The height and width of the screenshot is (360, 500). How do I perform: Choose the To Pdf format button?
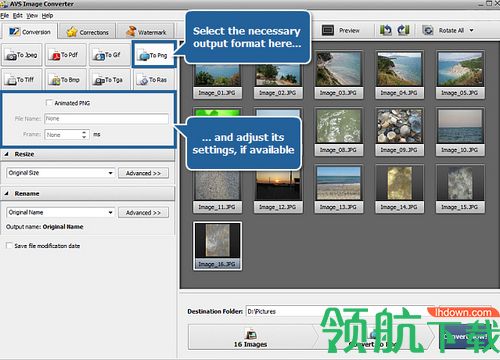tap(66, 55)
